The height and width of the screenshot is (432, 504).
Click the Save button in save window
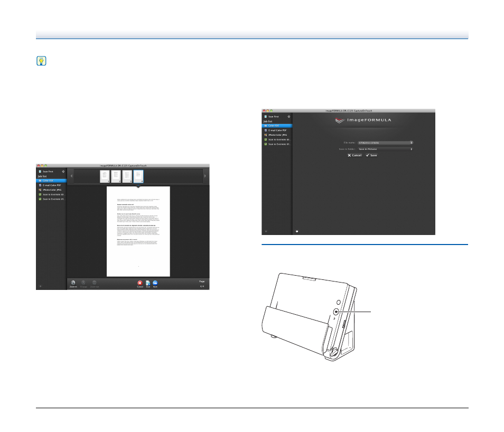(x=371, y=155)
